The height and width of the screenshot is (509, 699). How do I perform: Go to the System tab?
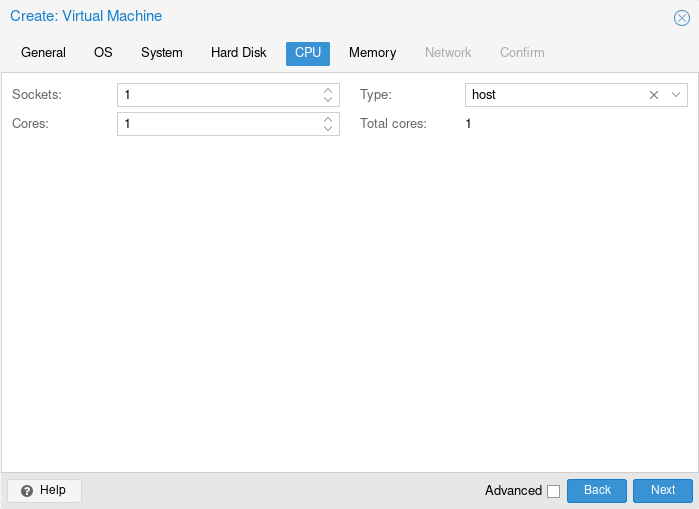[x=161, y=53]
